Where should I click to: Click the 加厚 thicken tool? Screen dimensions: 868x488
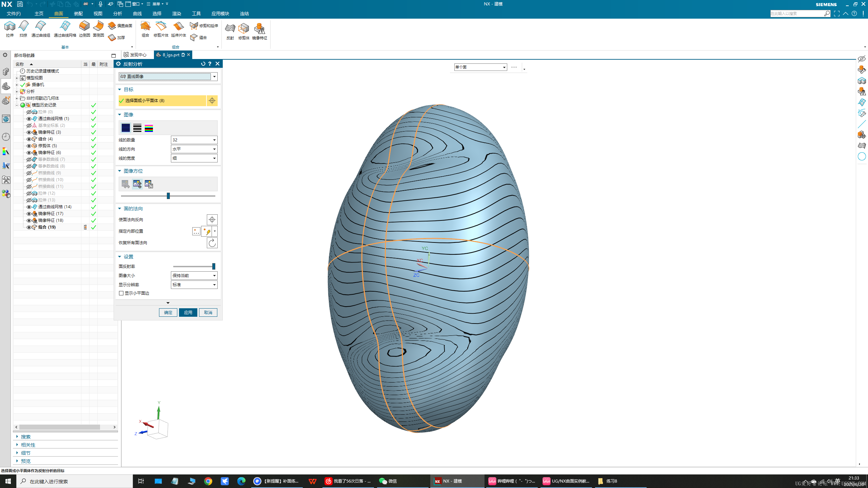[x=117, y=38]
